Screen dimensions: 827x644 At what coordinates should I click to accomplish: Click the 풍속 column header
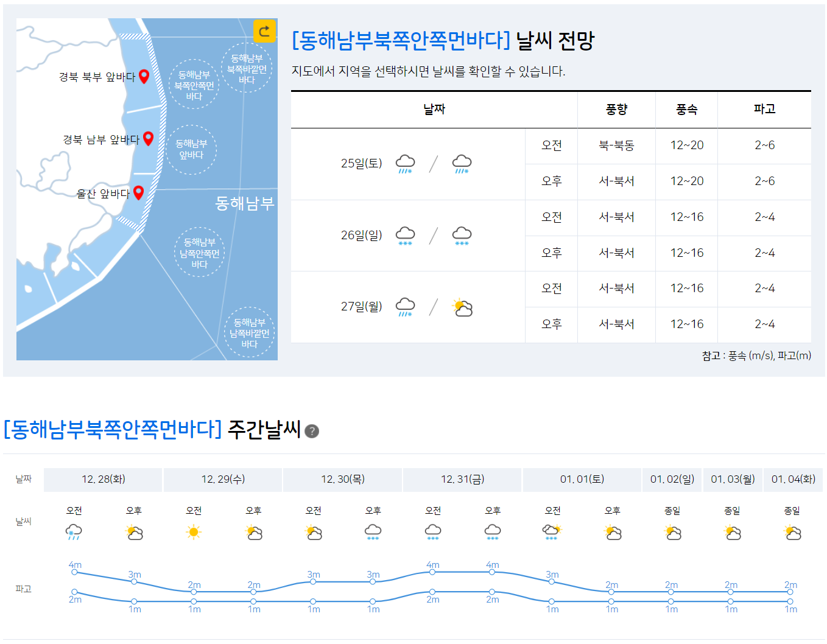(686, 110)
